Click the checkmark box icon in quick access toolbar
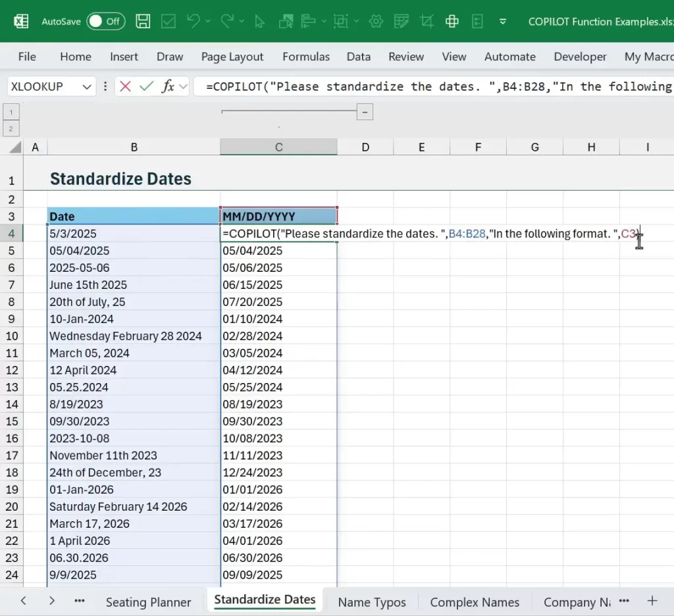This screenshot has width=674, height=616. (168, 21)
